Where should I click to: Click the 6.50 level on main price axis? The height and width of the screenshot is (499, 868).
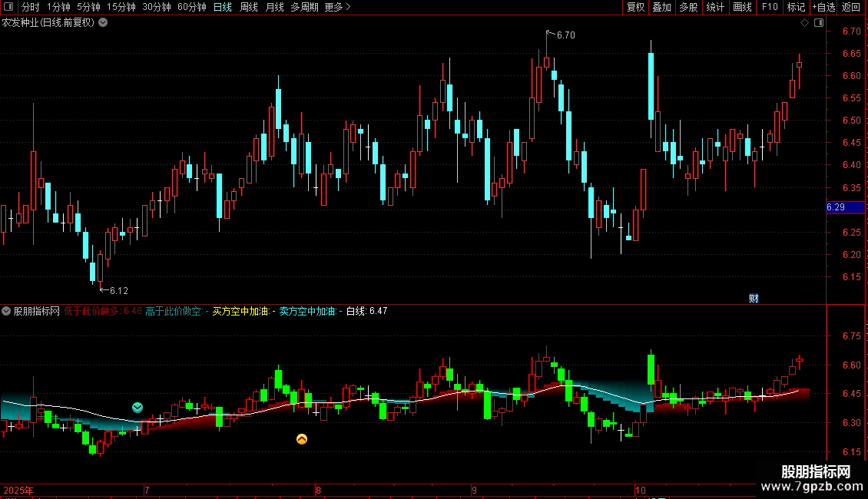[851, 120]
